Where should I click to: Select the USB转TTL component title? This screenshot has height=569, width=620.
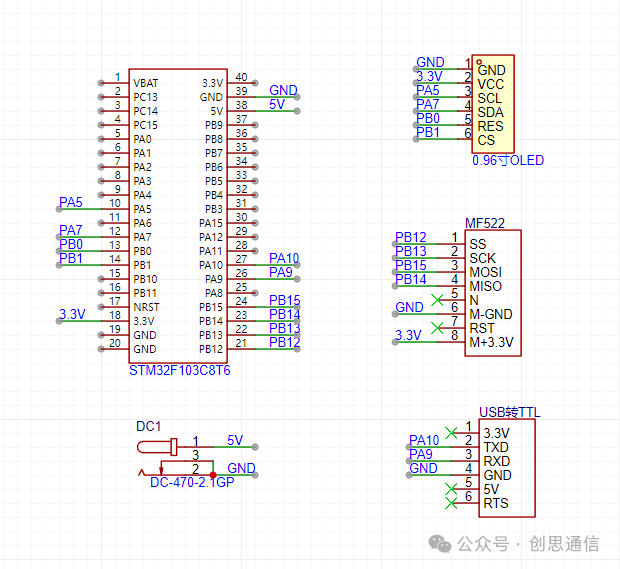pos(509,412)
